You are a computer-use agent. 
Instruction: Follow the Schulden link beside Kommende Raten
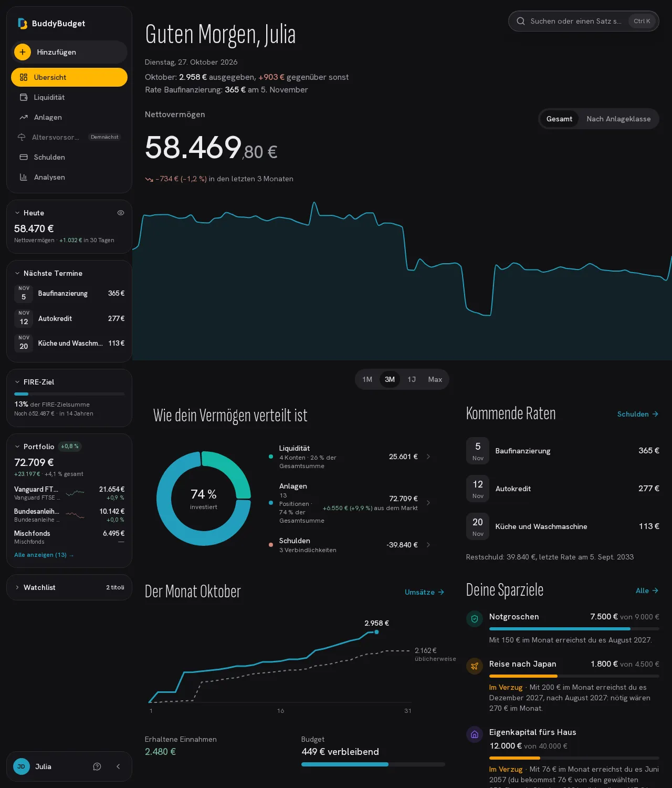[x=638, y=414]
